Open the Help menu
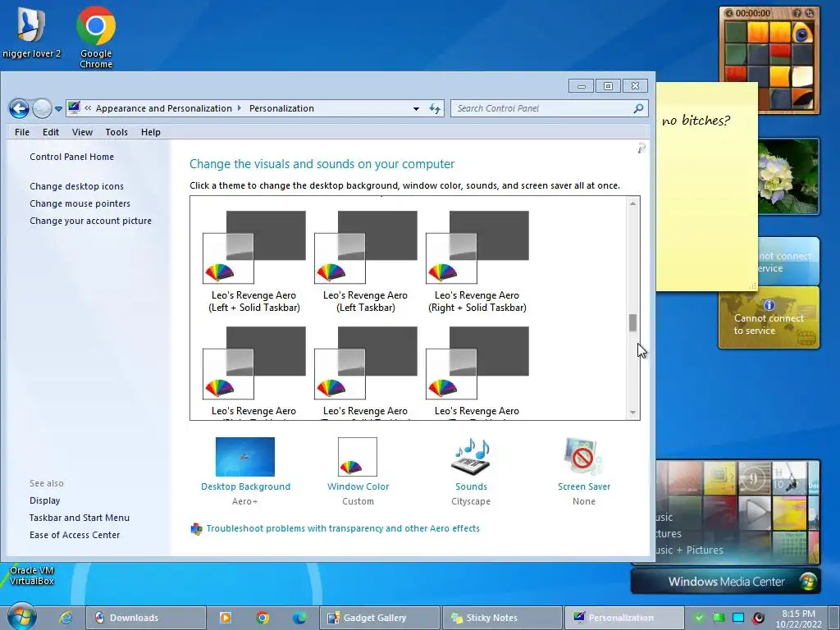 pos(151,132)
